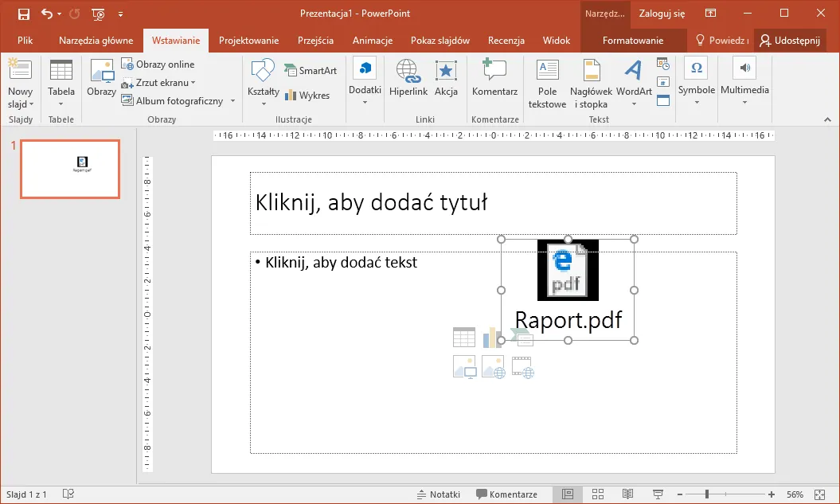Open the Animacje tab
Viewport: 840px width, 504px height.
(373, 40)
